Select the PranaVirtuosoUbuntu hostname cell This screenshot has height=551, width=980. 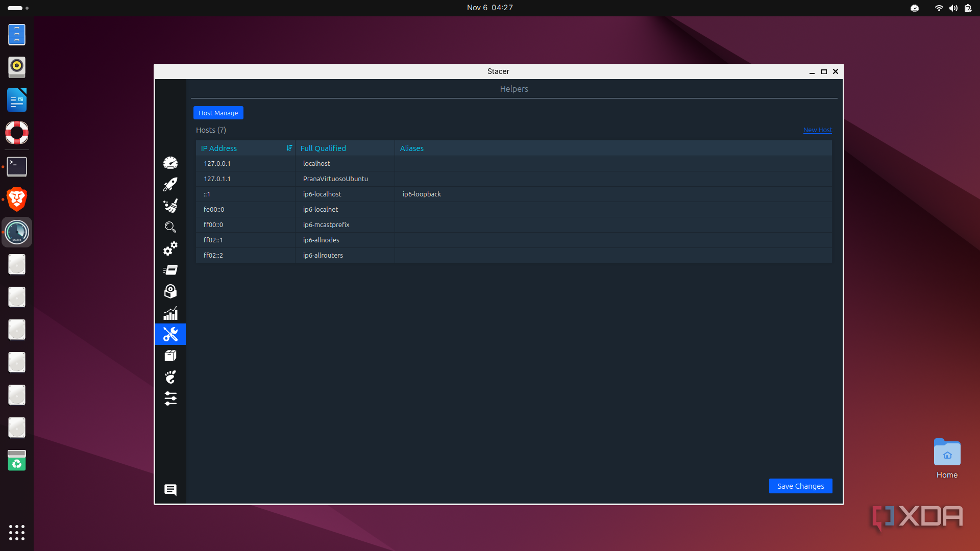pos(345,179)
